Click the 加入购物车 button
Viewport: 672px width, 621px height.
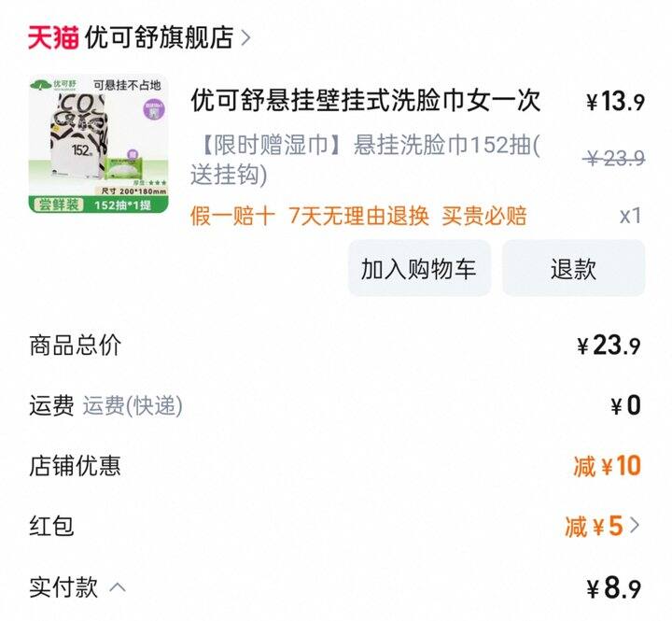point(419,268)
